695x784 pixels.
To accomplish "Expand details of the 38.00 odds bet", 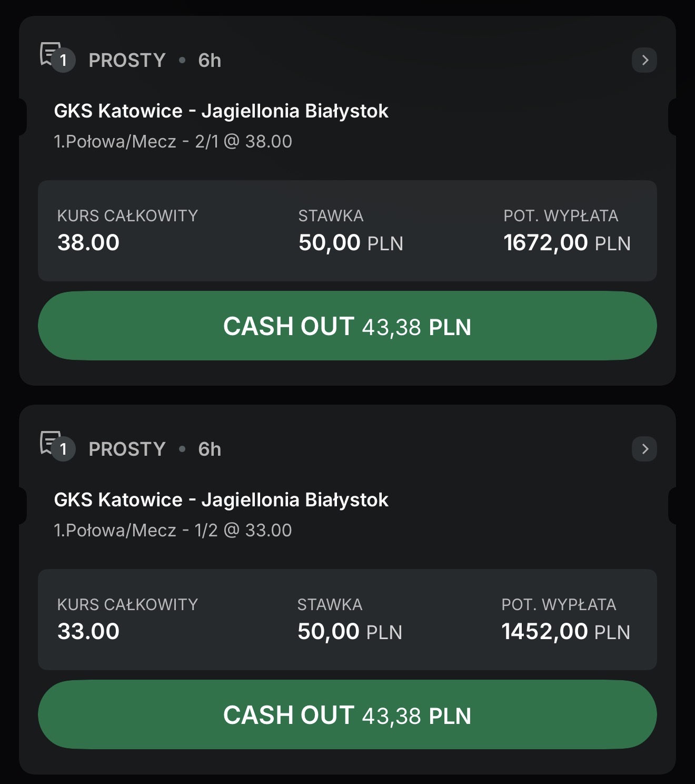I will pos(644,60).
